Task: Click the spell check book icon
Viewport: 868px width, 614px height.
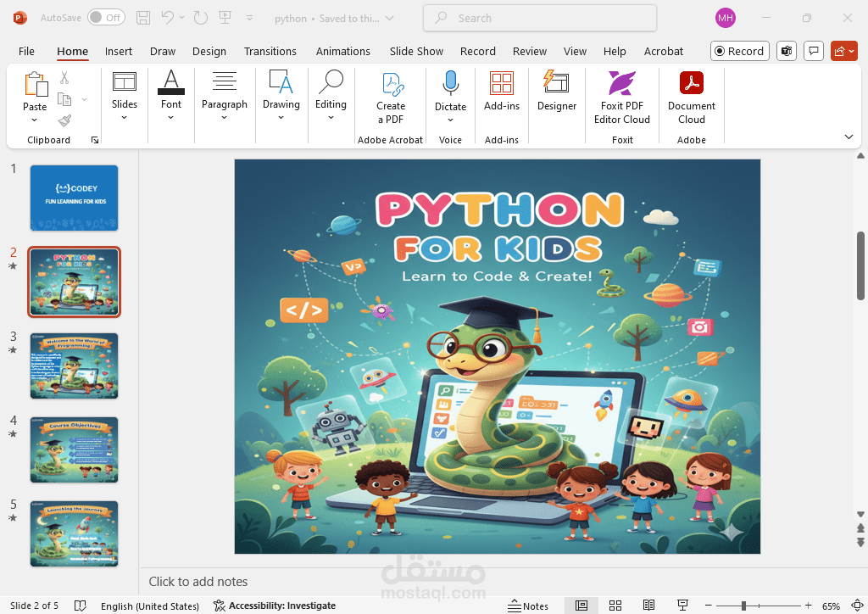Action: (x=81, y=606)
